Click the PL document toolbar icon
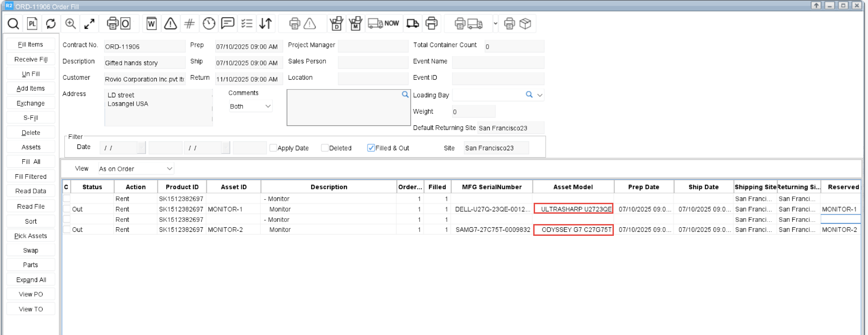The height and width of the screenshot is (335, 868). pos(32,24)
